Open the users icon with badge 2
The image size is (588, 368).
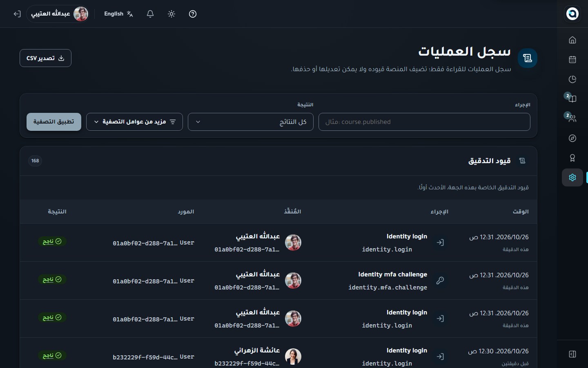572,119
